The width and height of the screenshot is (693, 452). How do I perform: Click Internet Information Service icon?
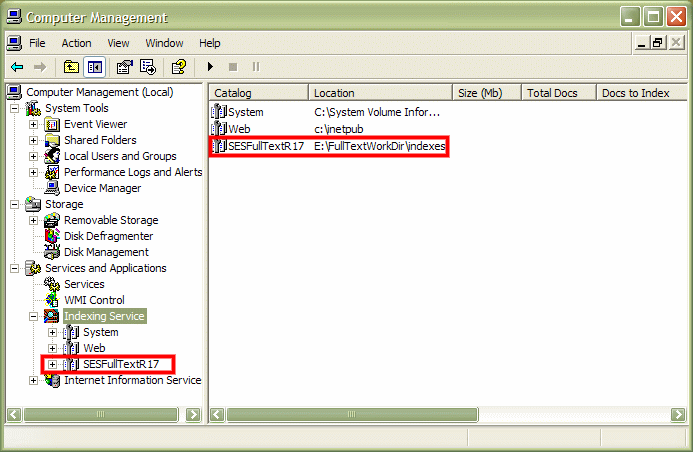pos(52,380)
